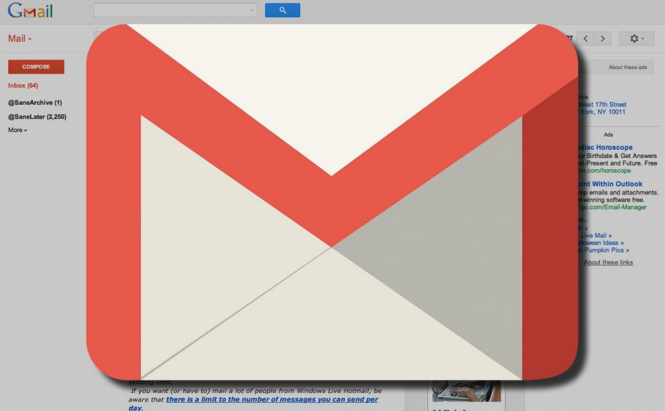
Task: Open the Horoscope ad link
Action: tap(606, 147)
